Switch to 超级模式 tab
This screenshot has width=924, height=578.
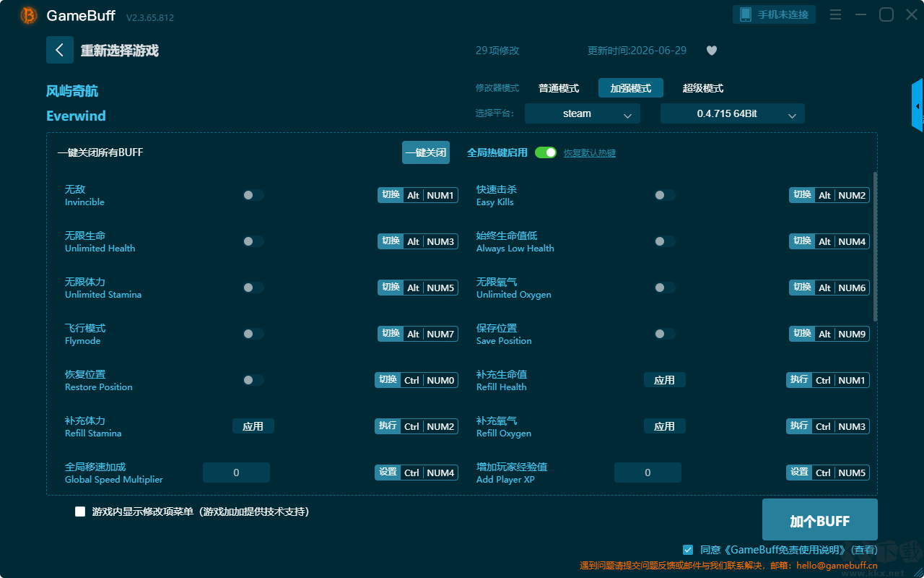coord(703,88)
